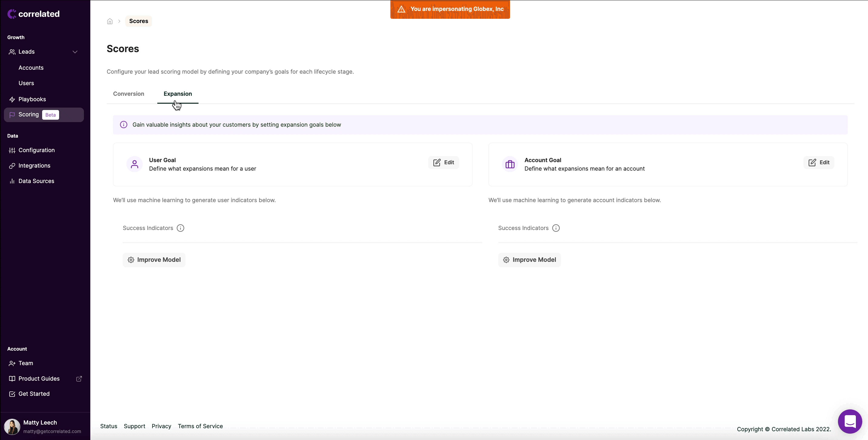Click Matty Leech's profile avatar
The image size is (868, 440).
point(12,427)
